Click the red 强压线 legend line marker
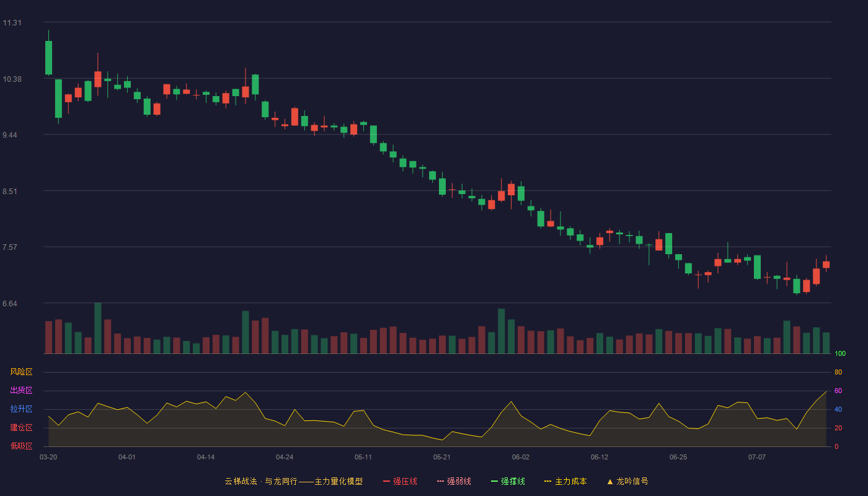 pos(386,481)
